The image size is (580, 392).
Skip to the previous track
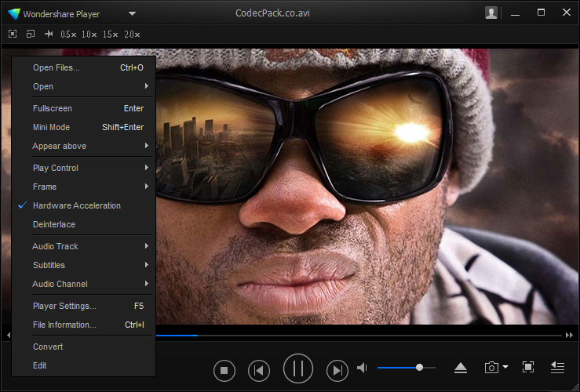click(x=258, y=369)
